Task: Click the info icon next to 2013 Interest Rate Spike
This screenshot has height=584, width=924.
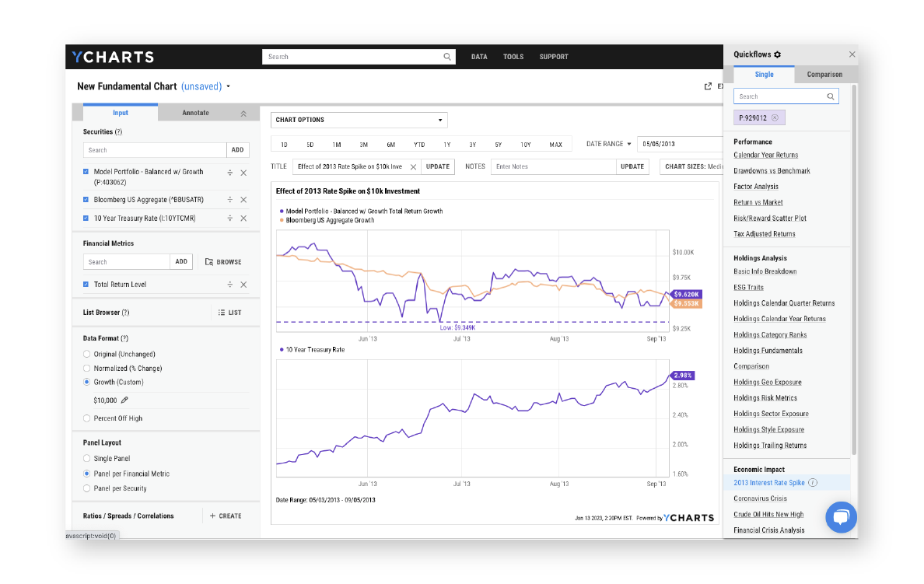Action: coord(813,482)
